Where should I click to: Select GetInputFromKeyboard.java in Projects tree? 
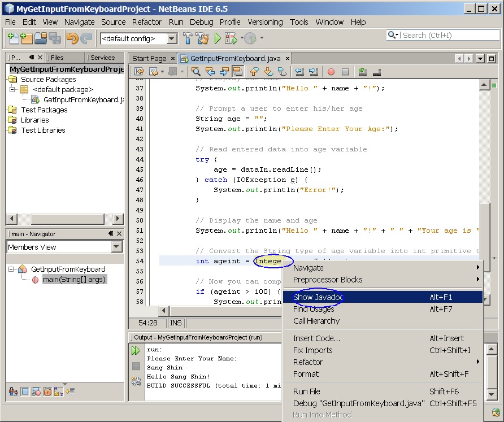tap(83, 99)
